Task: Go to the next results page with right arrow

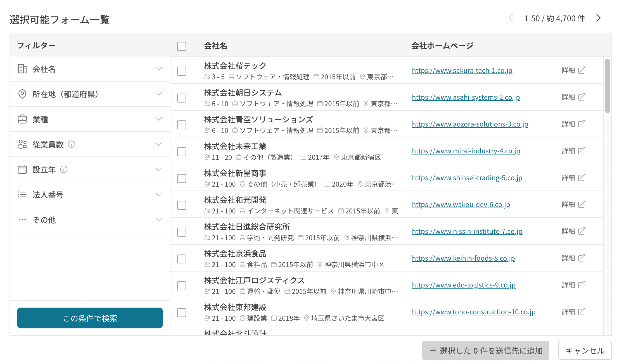Action: point(599,18)
